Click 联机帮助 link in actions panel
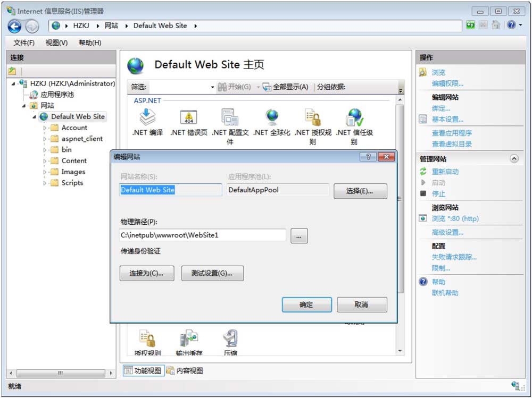The height and width of the screenshot is (398, 532). (445, 293)
